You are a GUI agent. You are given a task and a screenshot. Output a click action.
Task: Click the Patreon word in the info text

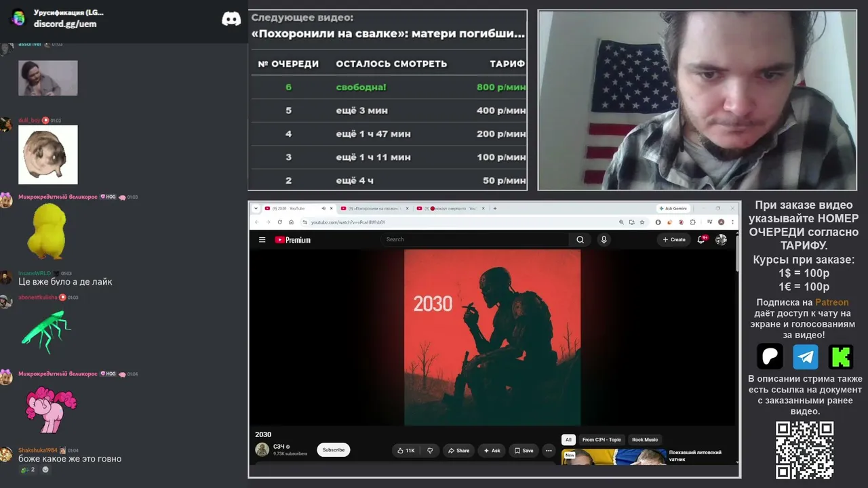click(831, 302)
